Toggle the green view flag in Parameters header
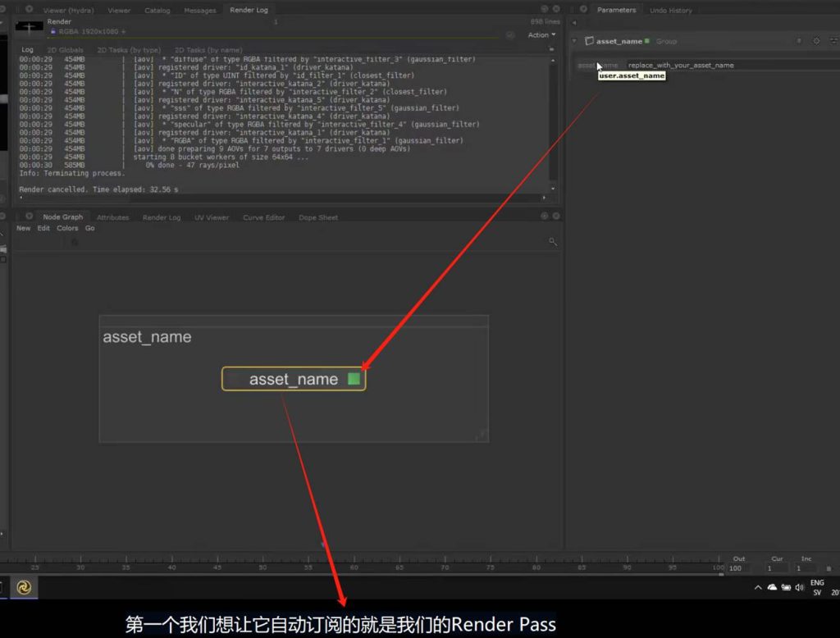 [647, 41]
